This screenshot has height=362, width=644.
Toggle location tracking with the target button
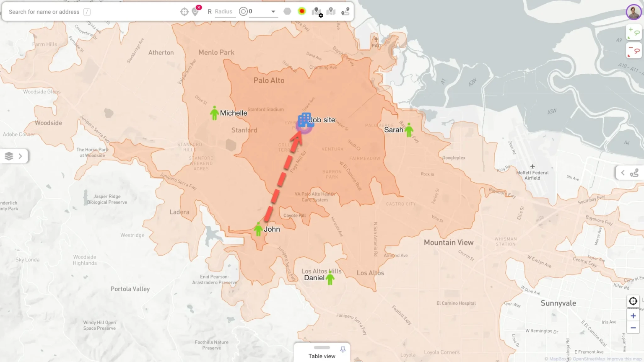633,301
